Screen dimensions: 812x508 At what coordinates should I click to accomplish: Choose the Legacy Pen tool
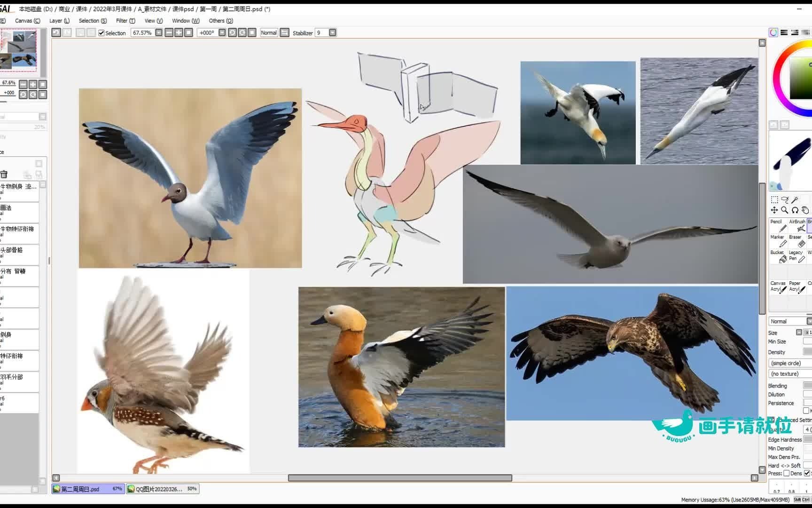[x=797, y=256]
